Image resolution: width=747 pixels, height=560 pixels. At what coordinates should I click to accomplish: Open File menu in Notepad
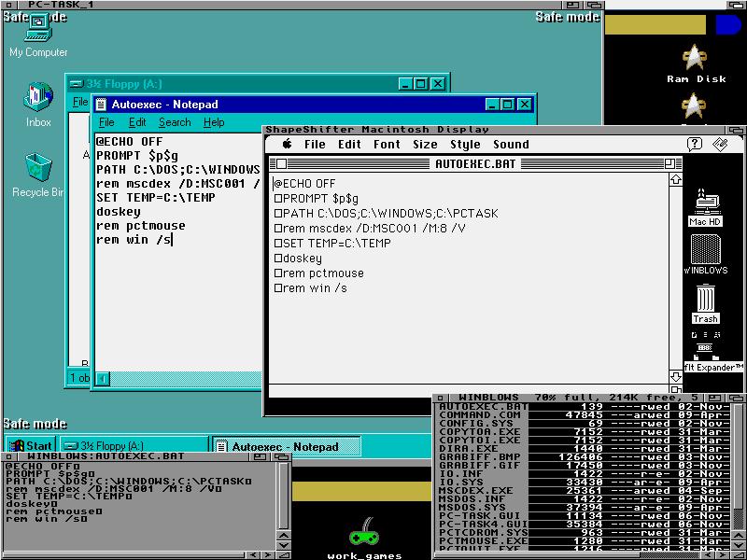tap(106, 122)
